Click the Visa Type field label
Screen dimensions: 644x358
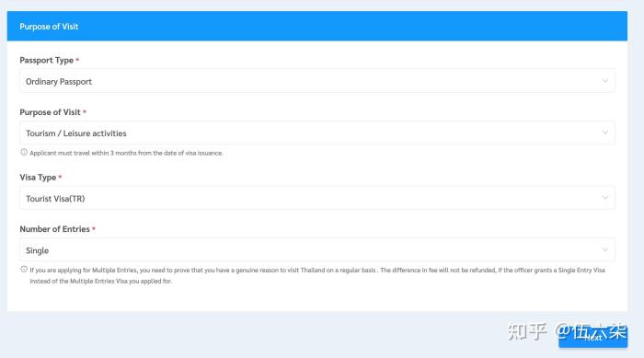click(x=38, y=177)
